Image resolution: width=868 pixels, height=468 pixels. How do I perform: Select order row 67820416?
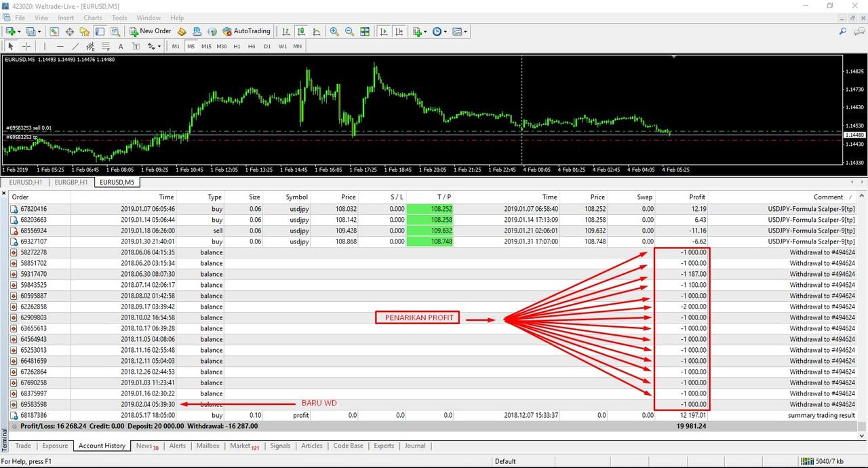[x=434, y=209]
